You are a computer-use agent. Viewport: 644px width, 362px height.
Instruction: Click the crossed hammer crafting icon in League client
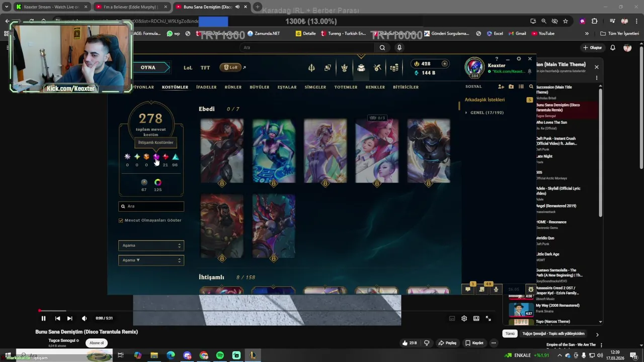click(x=378, y=68)
